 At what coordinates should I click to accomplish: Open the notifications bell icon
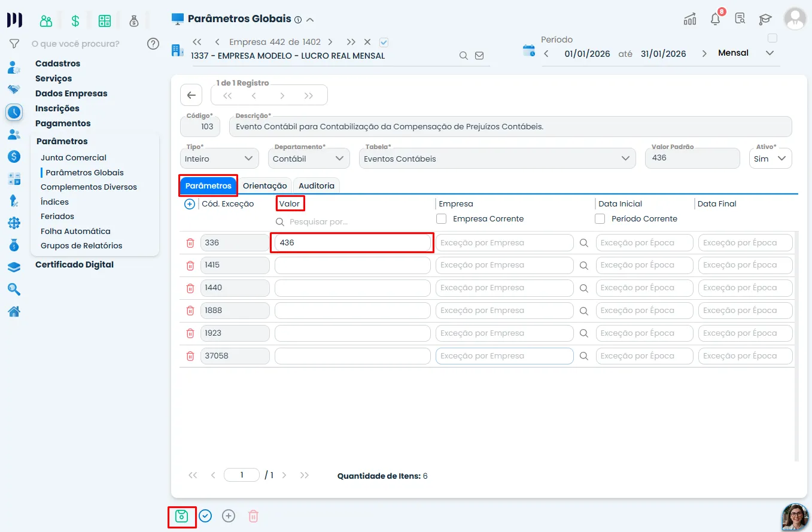[x=716, y=19]
